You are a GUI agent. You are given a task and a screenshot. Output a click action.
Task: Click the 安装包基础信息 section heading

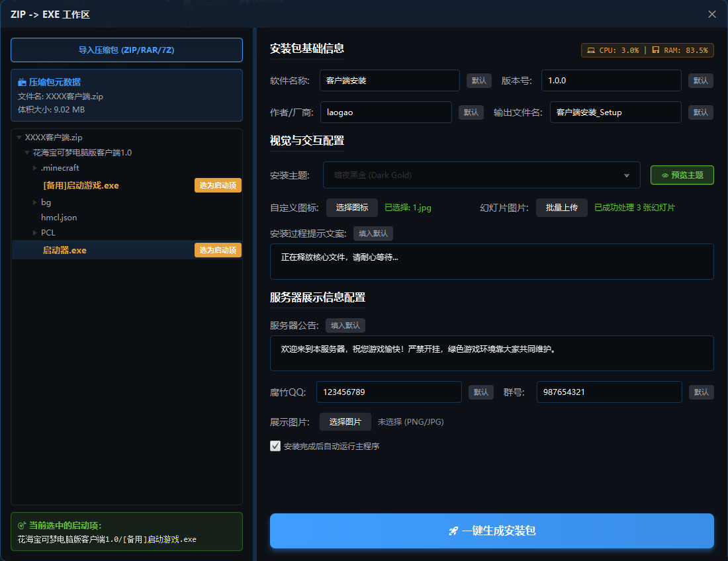307,48
